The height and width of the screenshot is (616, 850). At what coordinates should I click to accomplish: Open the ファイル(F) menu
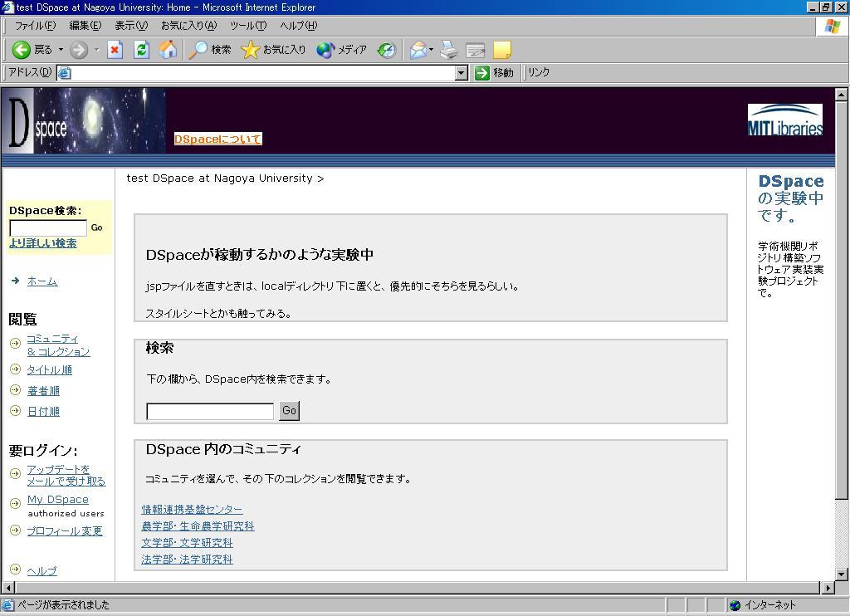[x=35, y=26]
